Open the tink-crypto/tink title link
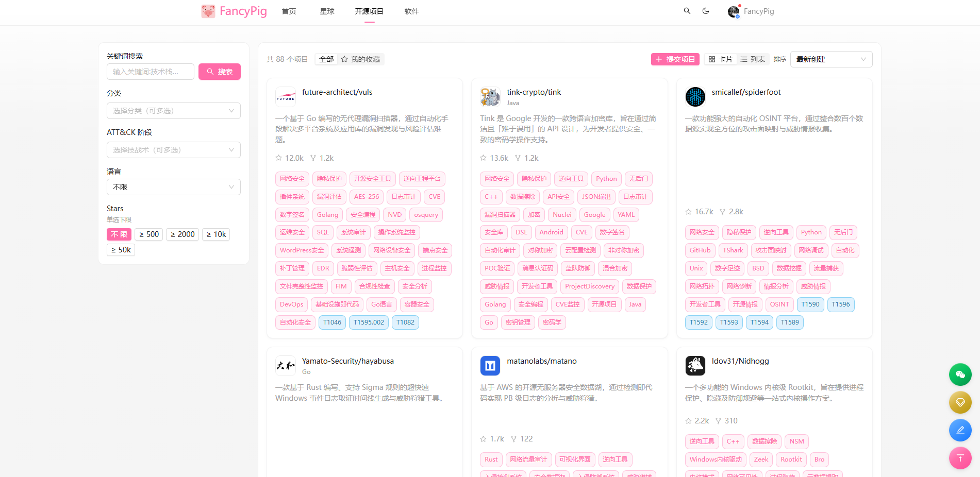 pos(534,92)
